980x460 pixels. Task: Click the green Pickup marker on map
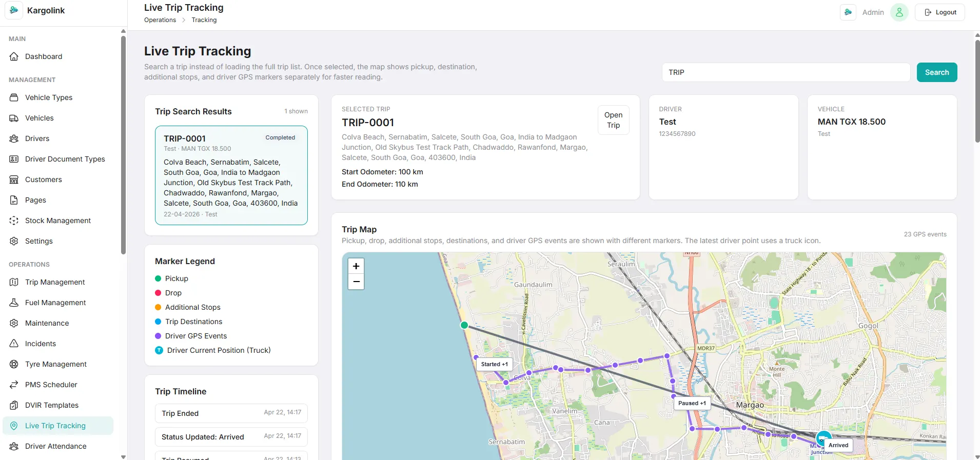464,325
